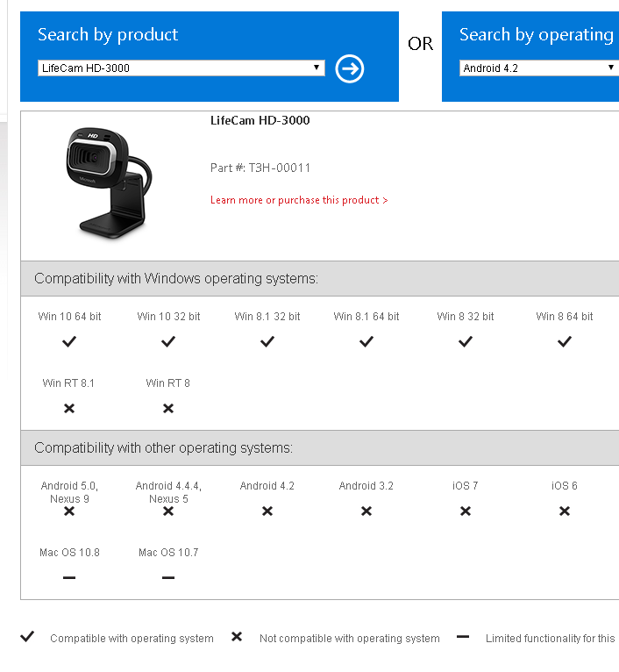Click the checkmark under Win 10 64 bit

click(x=69, y=342)
